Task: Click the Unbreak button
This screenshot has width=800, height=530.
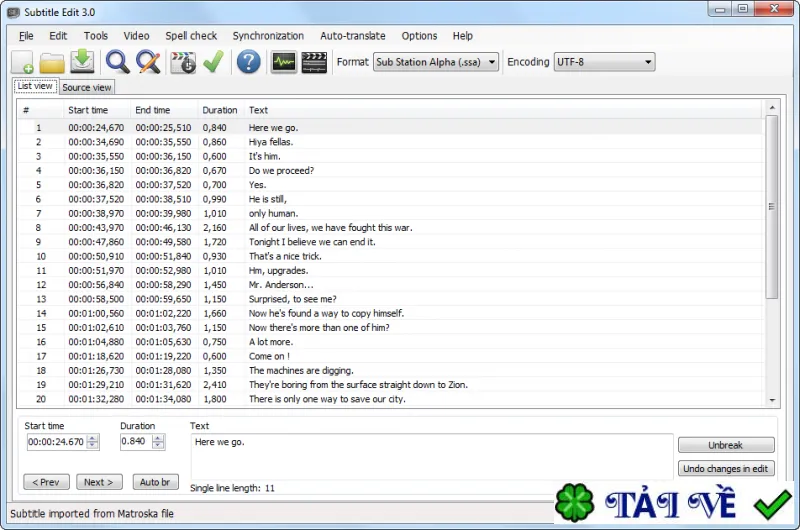Action: point(726,445)
